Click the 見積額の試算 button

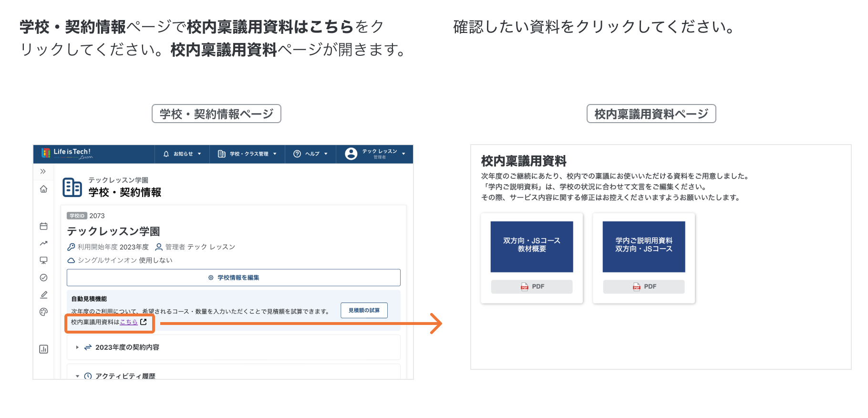pyautogui.click(x=364, y=311)
